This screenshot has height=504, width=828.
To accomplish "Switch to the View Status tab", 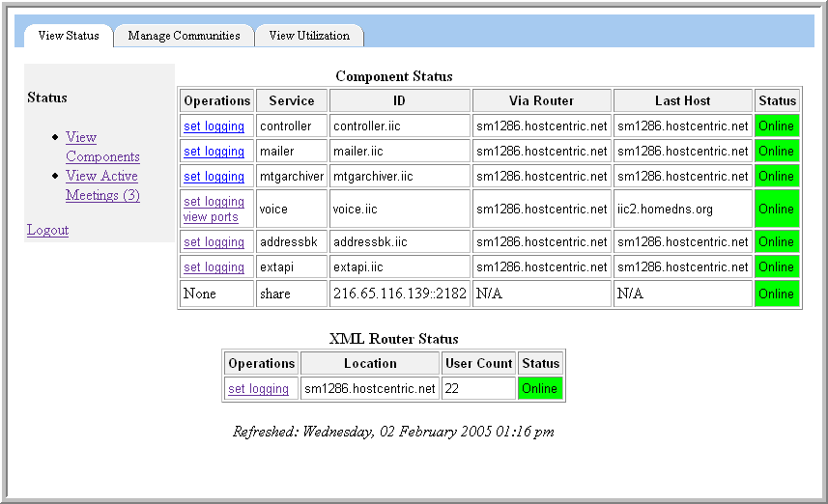I will pos(69,36).
